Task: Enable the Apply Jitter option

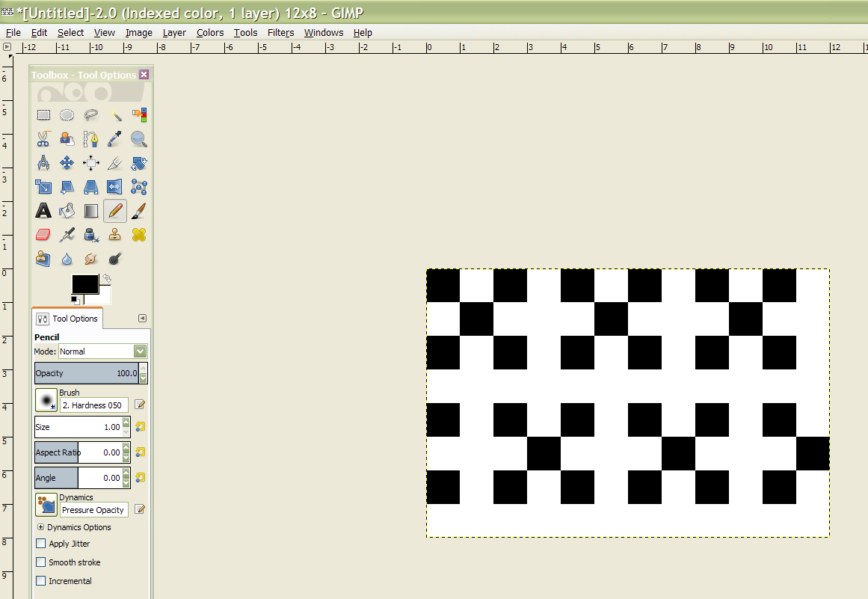Action: click(x=40, y=544)
